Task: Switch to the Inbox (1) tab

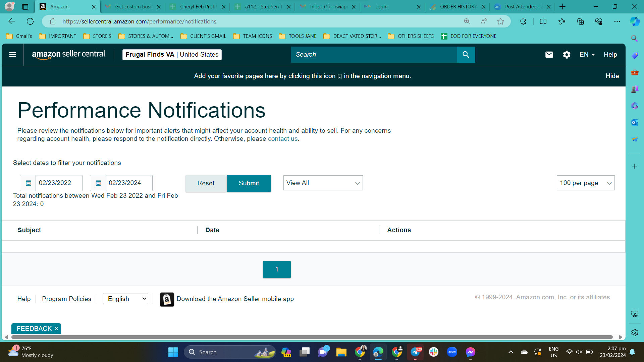Action: click(x=328, y=7)
